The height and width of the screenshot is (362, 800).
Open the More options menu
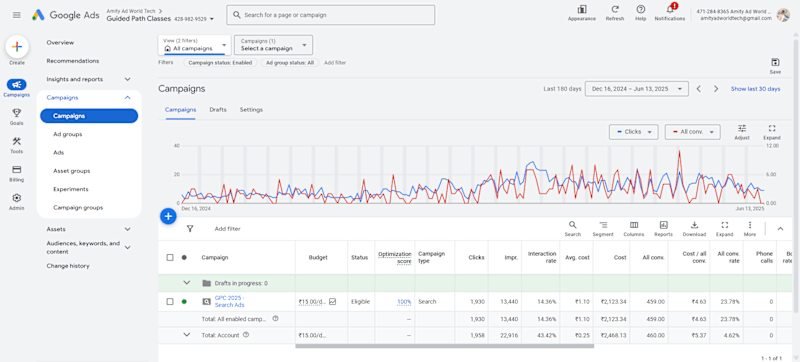pyautogui.click(x=749, y=225)
